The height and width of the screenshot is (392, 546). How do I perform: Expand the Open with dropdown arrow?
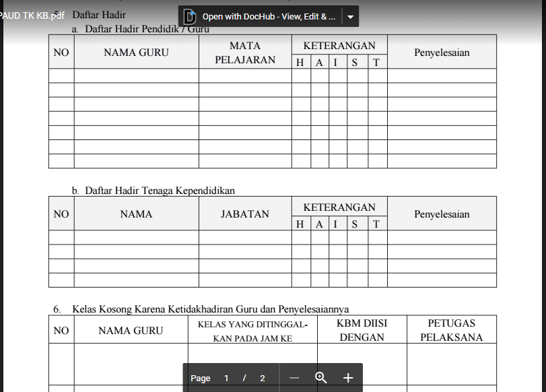pyautogui.click(x=351, y=17)
